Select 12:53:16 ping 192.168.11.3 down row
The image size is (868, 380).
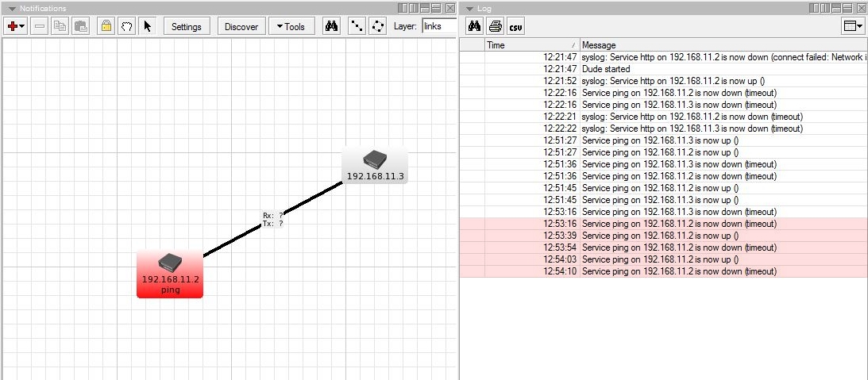664,212
